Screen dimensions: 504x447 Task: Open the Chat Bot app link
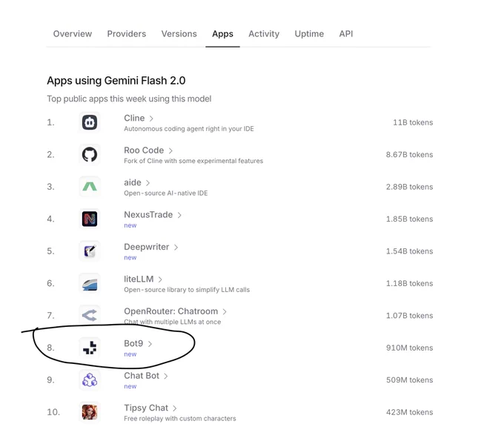tap(142, 376)
